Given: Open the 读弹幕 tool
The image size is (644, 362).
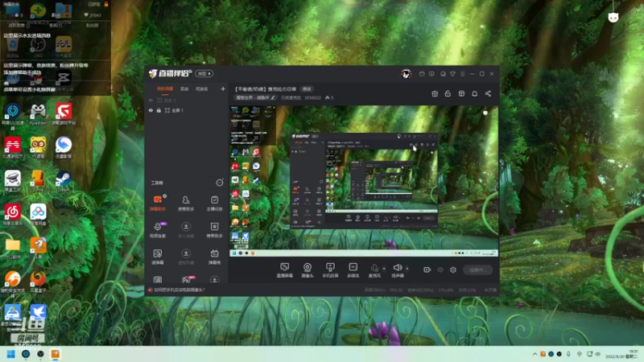Looking at the screenshot, I should click(157, 257).
